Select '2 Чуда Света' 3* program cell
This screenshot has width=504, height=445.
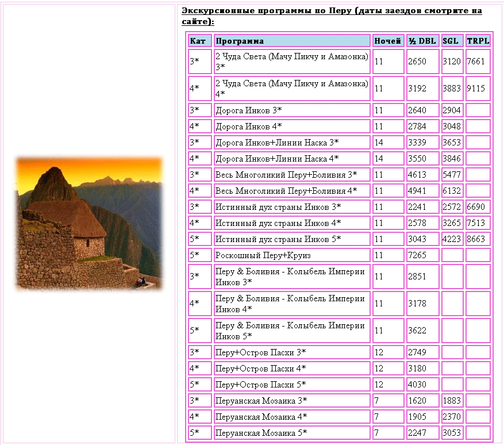[292, 62]
